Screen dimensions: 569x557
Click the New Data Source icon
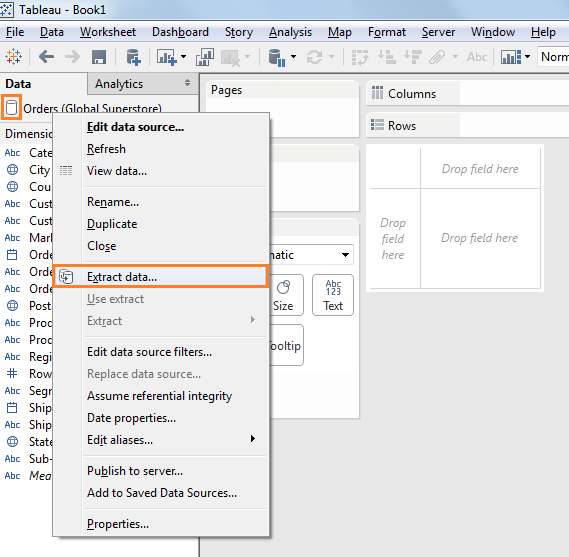pos(133,57)
